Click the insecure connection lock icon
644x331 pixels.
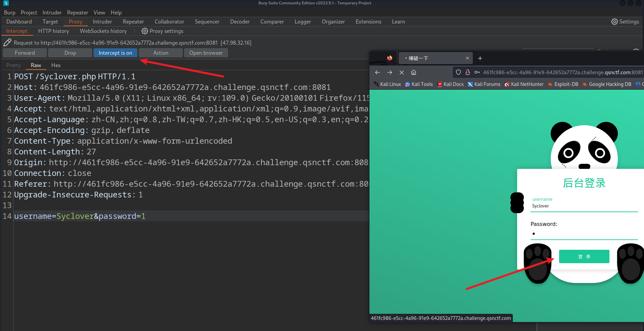(467, 72)
